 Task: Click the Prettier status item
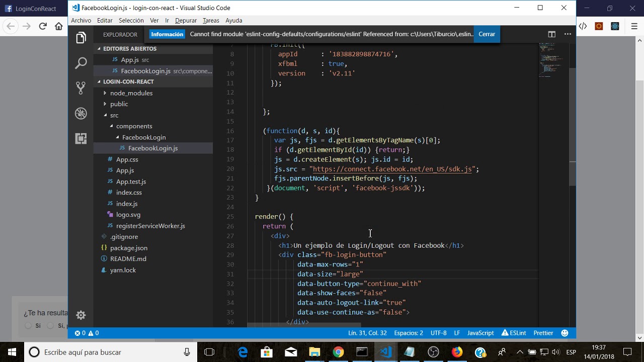[543, 333]
